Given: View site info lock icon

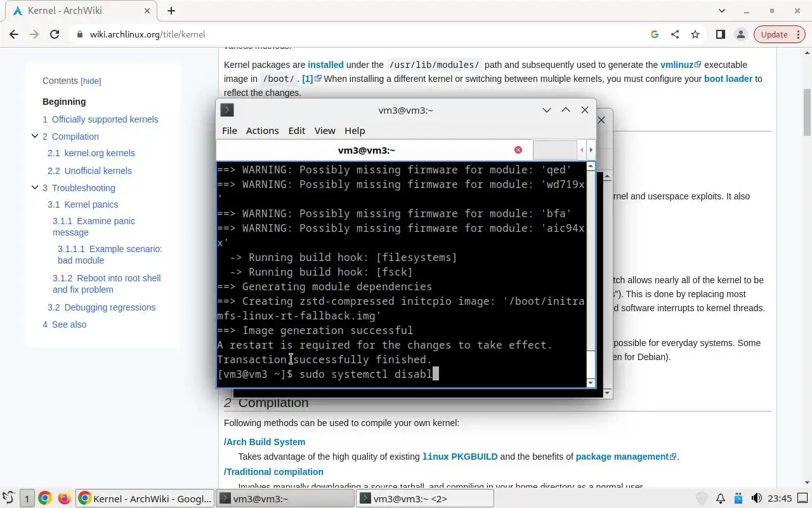Looking at the screenshot, I should 80,34.
